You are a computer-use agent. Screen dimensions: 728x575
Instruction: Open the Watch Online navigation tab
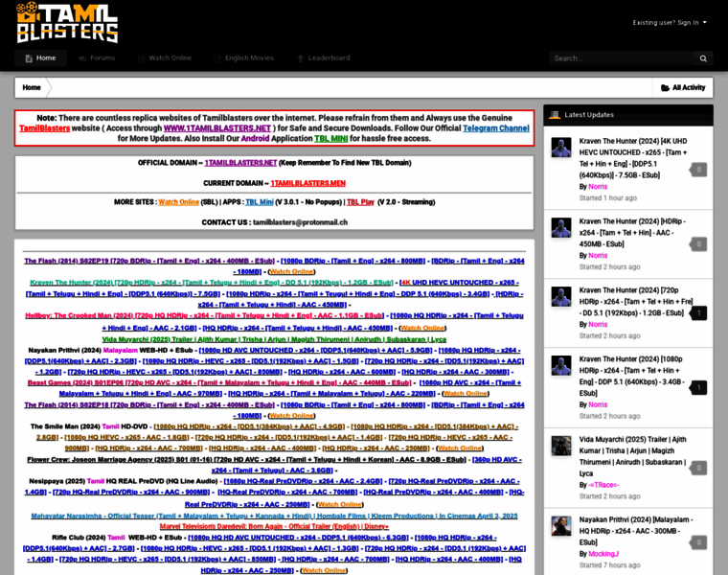pos(165,58)
